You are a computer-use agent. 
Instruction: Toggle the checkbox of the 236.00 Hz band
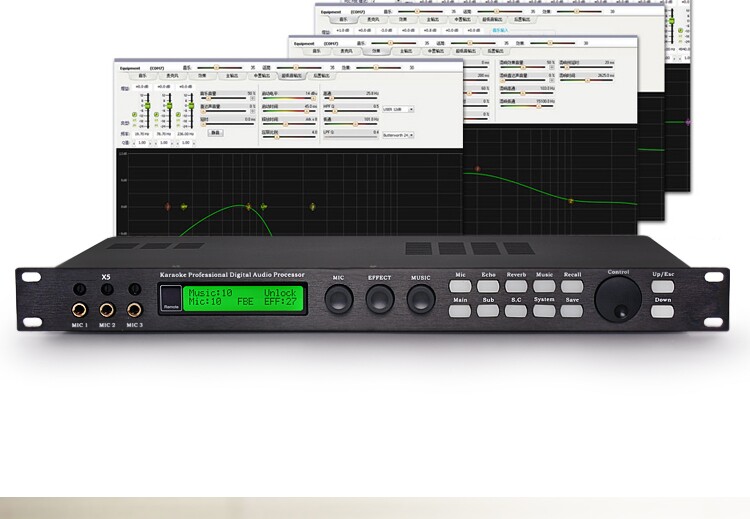[x=178, y=115]
